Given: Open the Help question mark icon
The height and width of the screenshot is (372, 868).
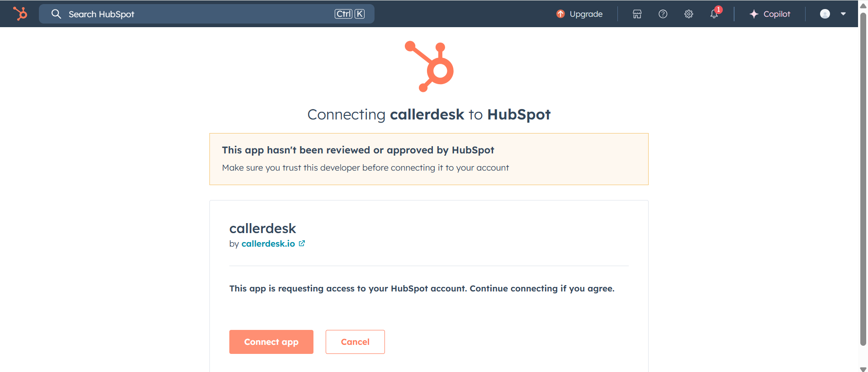Looking at the screenshot, I should (x=663, y=14).
